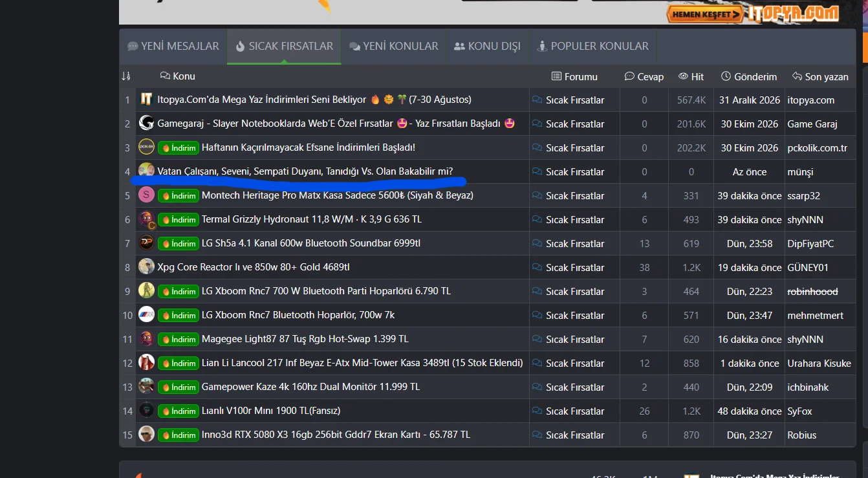Click the Cevap column header
Screen dimensions: 868x478
pos(644,77)
